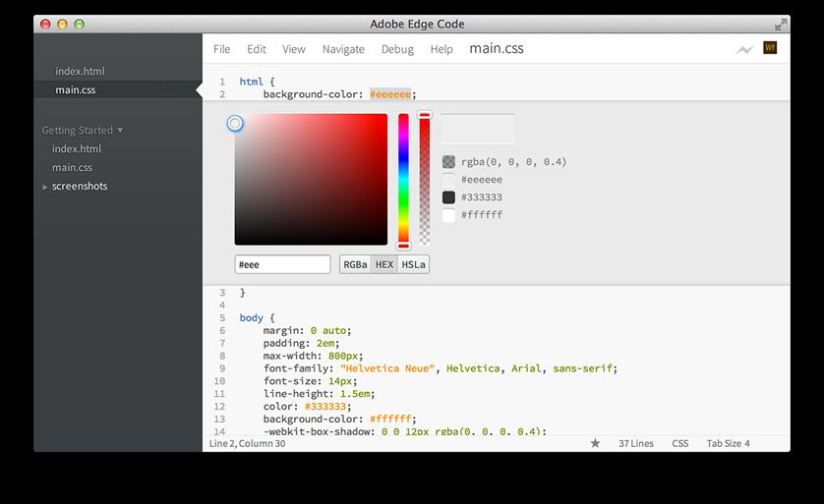This screenshot has height=504, width=824.
Task: Open the Navigate menu
Action: click(343, 49)
